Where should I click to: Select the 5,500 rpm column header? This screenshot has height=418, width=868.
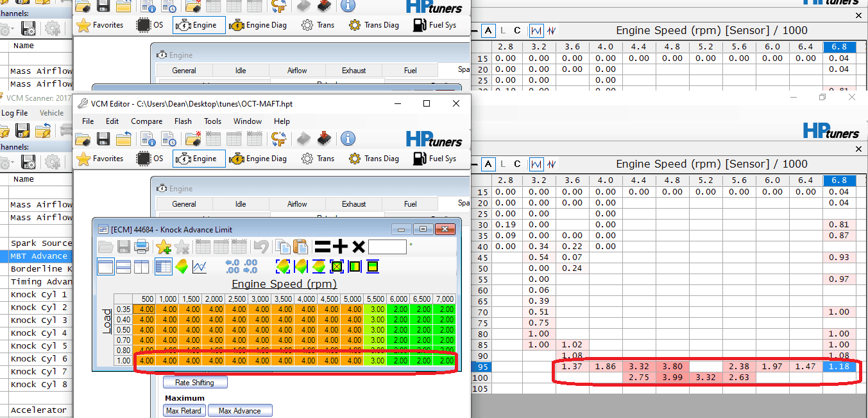375,299
